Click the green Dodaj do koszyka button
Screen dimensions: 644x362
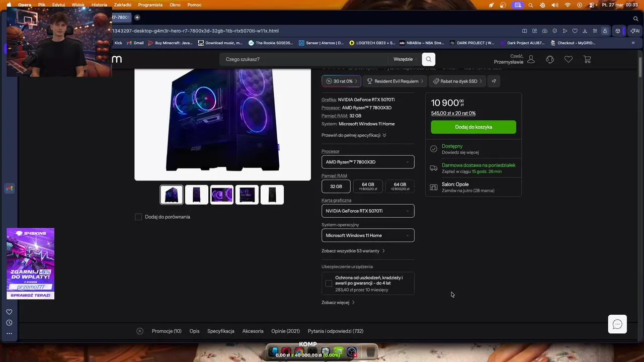click(x=473, y=127)
